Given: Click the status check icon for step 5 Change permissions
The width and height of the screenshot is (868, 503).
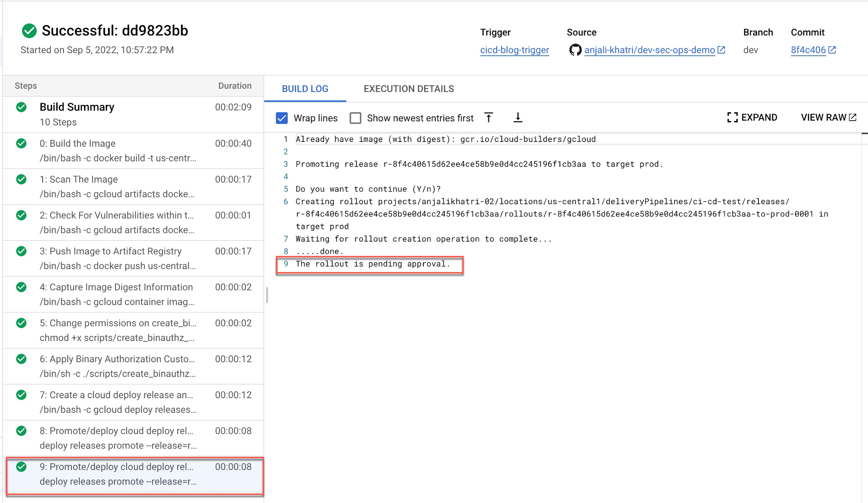Looking at the screenshot, I should click(x=21, y=323).
